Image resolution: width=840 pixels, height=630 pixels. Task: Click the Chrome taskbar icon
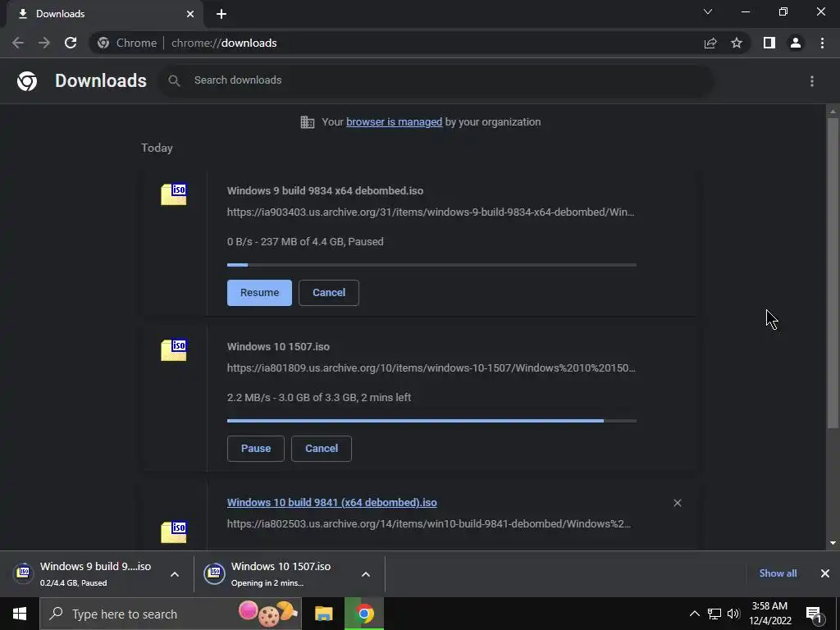[x=364, y=614]
